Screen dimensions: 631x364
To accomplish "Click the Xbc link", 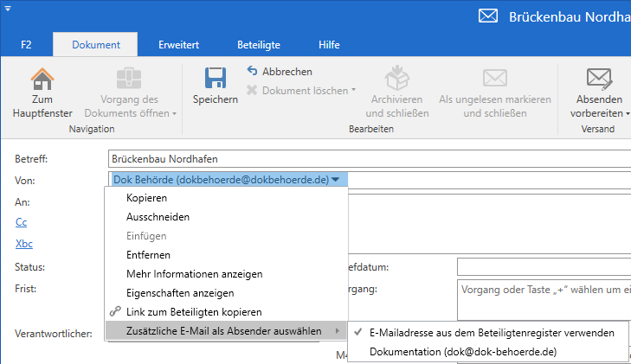I will [x=24, y=244].
